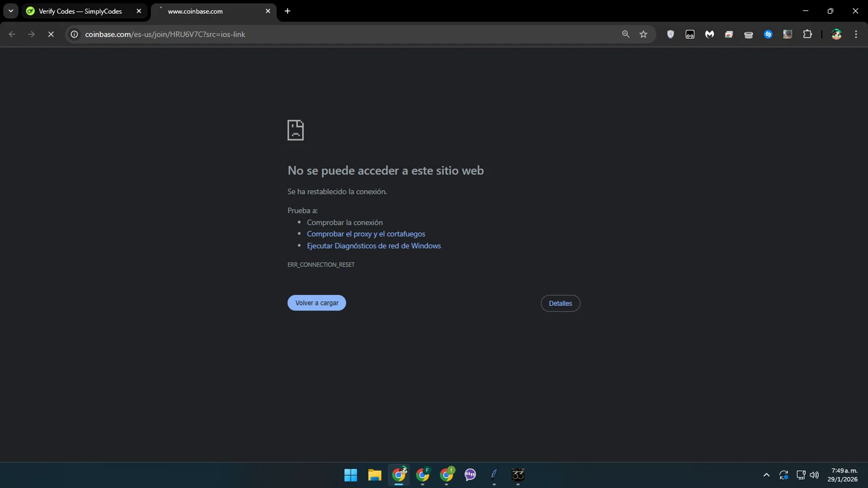Open the Chrome-window stack extension icon
This screenshot has width=868, height=488.
click(729, 34)
